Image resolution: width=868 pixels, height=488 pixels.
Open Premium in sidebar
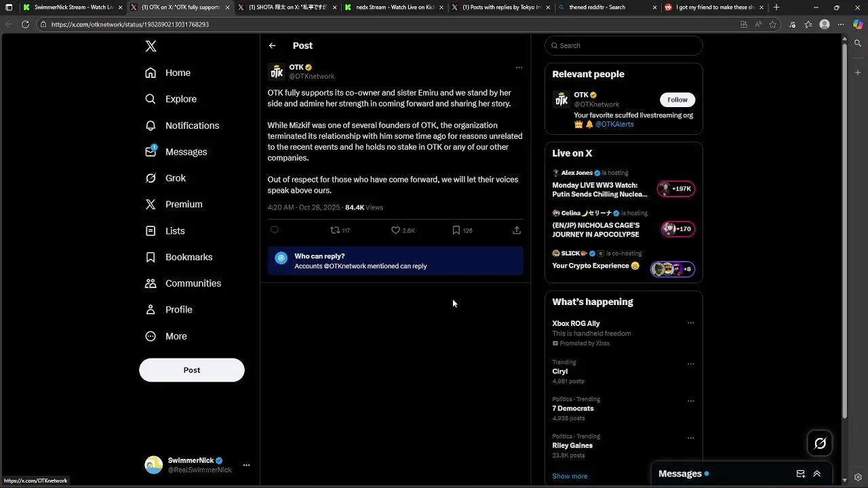click(x=174, y=204)
